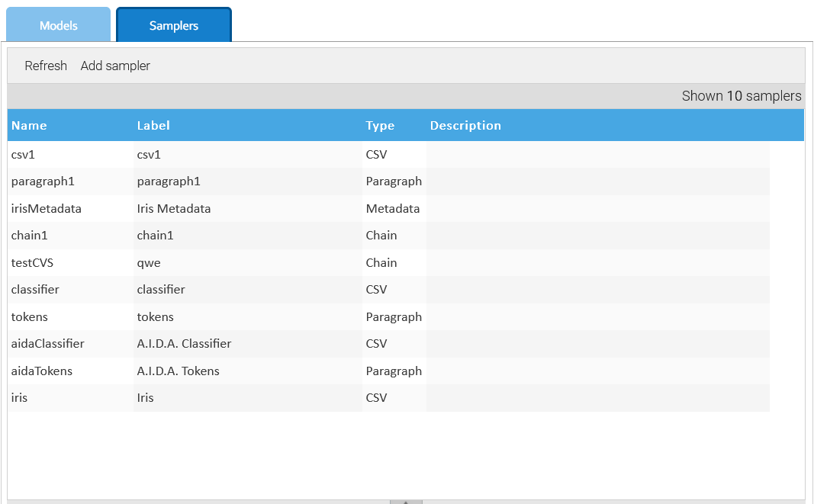This screenshot has height=504, width=814.
Task: Click Paragraph type in tokens row
Action: pyautogui.click(x=394, y=317)
